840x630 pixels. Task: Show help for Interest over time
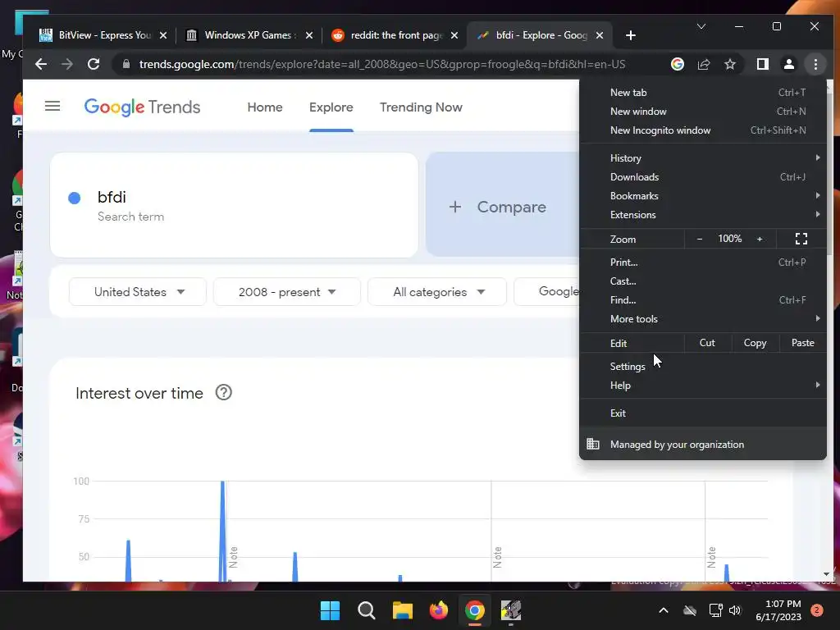(223, 393)
